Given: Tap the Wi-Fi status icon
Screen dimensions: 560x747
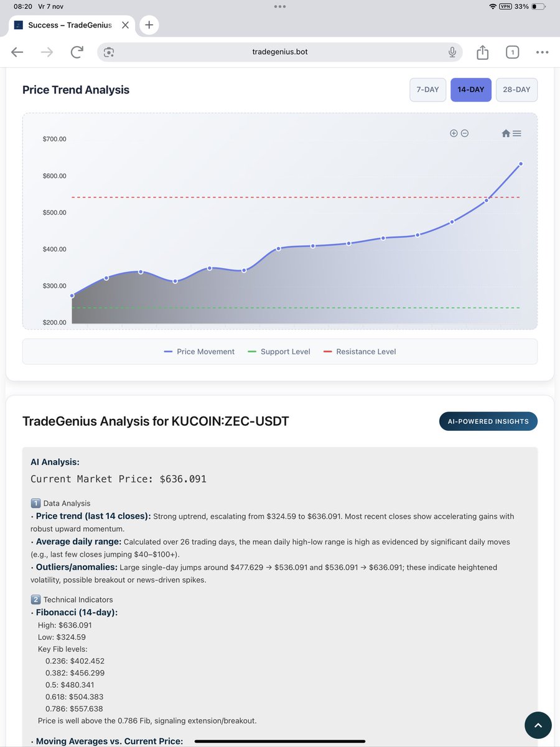Looking at the screenshot, I should tap(493, 6).
